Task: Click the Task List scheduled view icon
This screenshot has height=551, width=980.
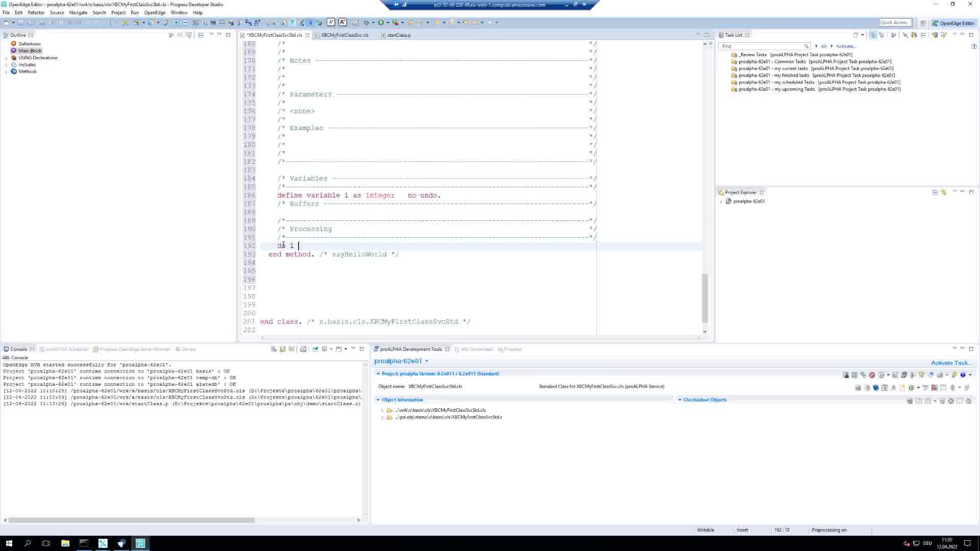Action: 882,35
